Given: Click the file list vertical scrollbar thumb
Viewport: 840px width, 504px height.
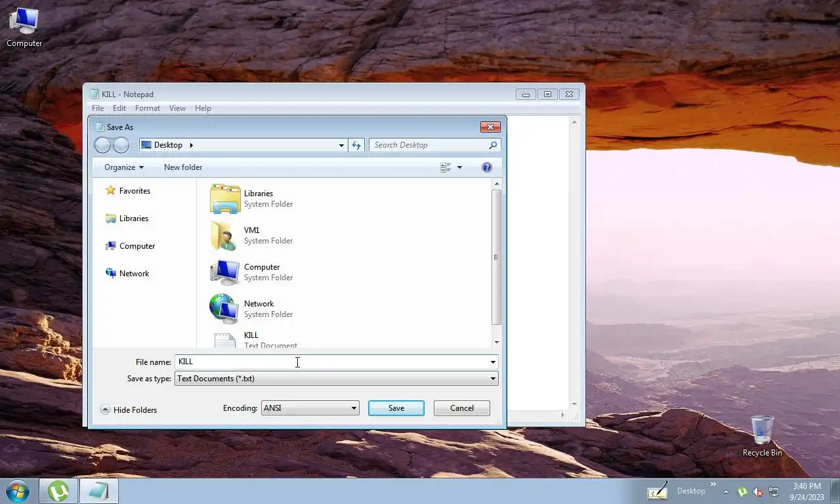Looking at the screenshot, I should tap(496, 257).
